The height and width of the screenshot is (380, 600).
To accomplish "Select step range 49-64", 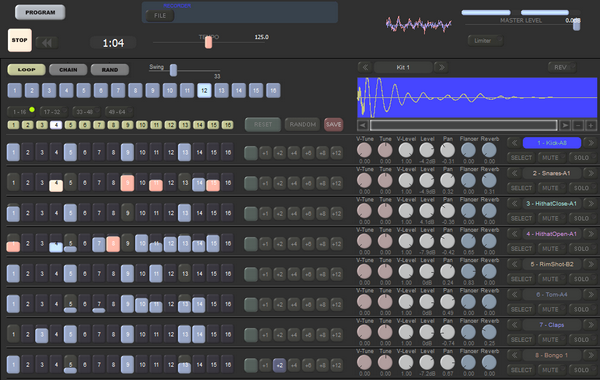I will click(x=119, y=112).
